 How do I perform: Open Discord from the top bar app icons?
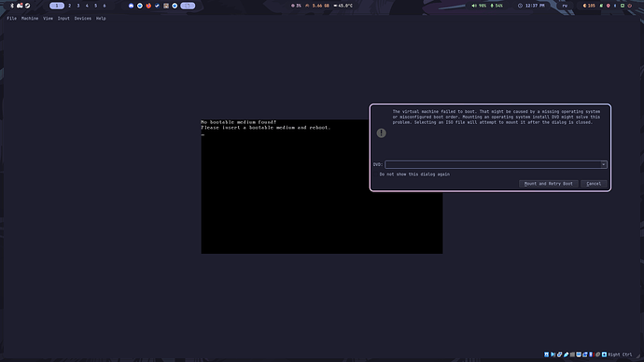pos(131,6)
